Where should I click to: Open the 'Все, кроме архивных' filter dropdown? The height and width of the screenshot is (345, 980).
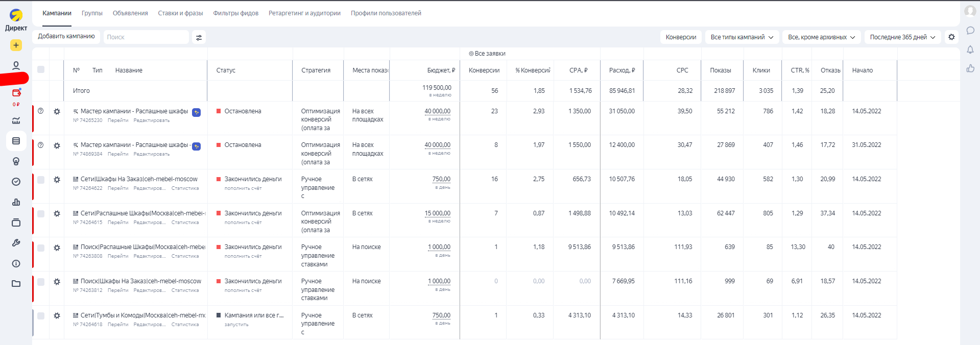[x=821, y=37]
